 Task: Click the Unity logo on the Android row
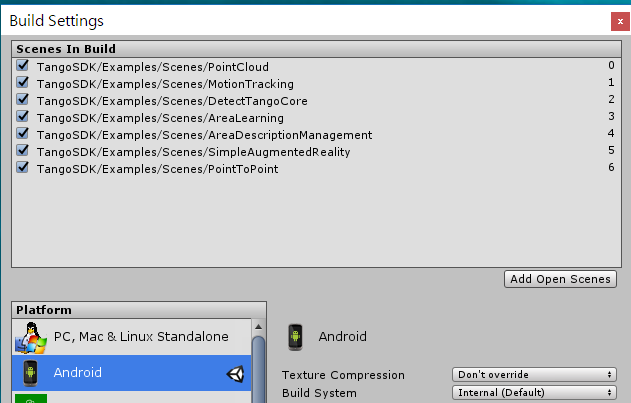coord(235,374)
